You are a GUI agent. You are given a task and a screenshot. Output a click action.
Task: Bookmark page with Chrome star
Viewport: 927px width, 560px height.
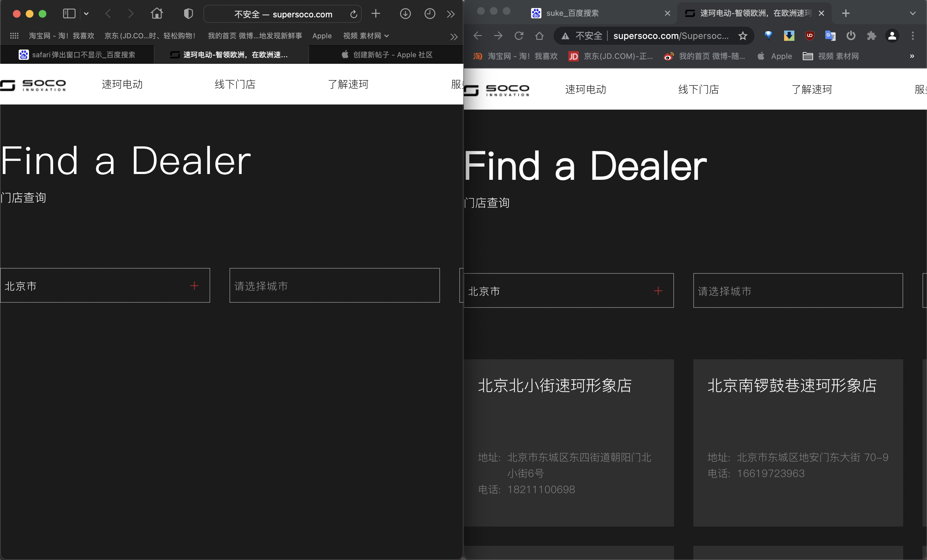tap(743, 36)
